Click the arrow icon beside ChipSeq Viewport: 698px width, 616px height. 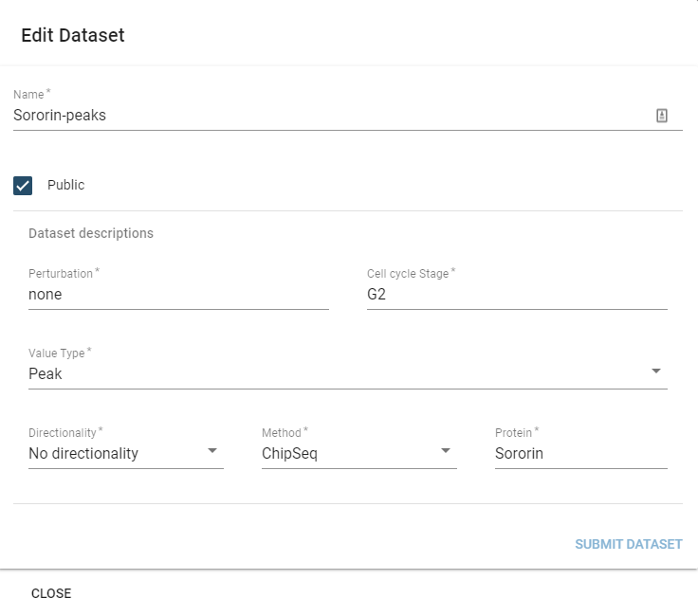[x=446, y=451]
